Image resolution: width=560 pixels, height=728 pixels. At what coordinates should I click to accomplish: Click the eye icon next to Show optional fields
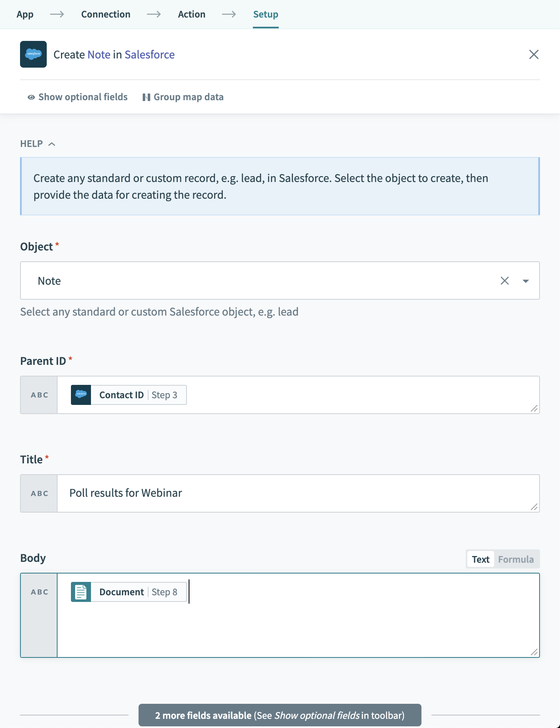(30, 97)
